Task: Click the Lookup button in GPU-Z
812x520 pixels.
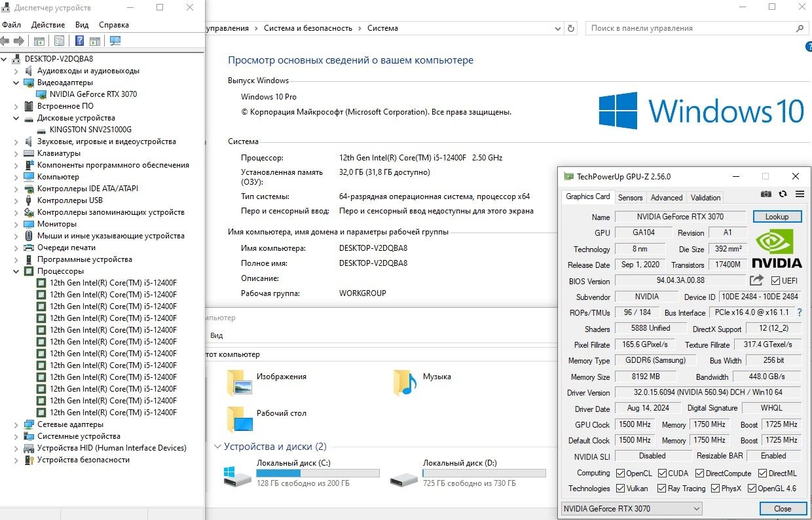Action: [777, 217]
